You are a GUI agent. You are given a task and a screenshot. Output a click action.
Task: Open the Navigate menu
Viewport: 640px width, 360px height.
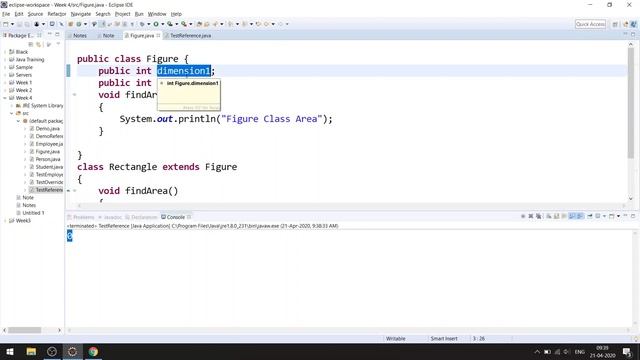coord(80,14)
